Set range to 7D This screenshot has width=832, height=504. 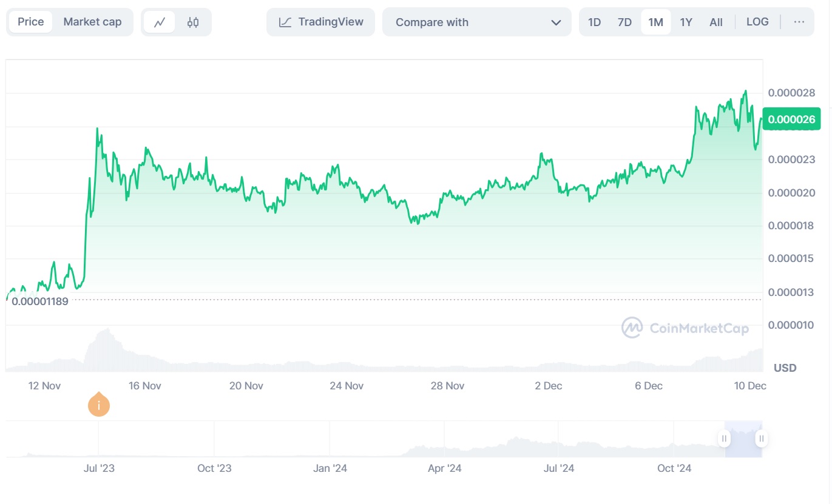pyautogui.click(x=624, y=22)
